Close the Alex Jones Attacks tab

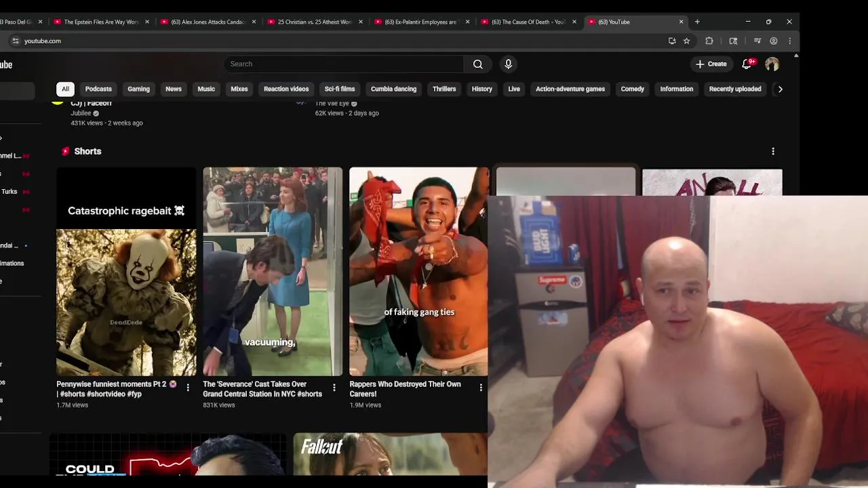click(254, 22)
